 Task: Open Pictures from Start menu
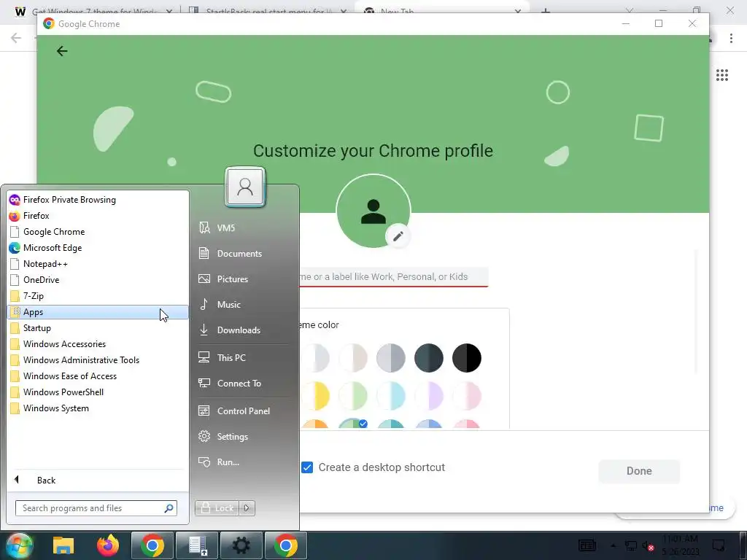tap(244, 279)
